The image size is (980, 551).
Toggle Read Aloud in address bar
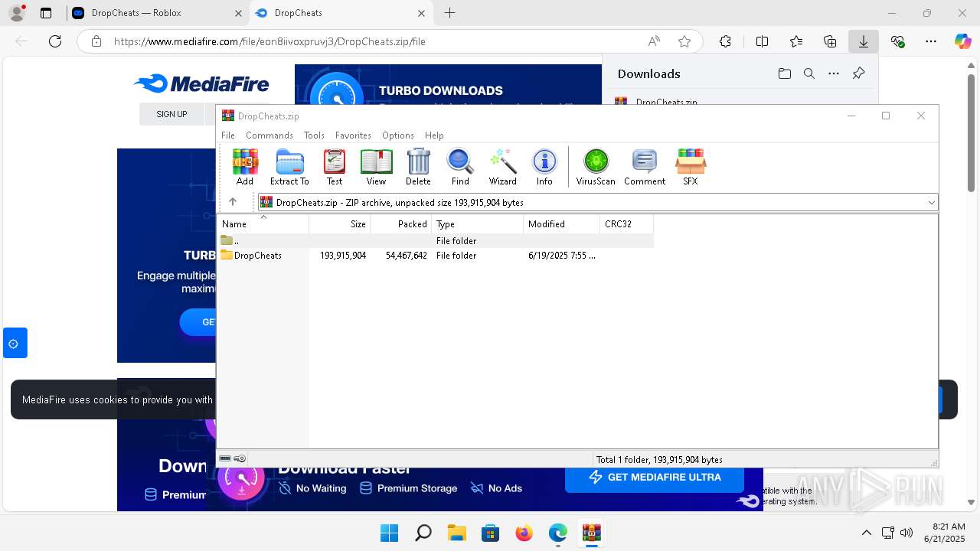click(x=654, y=41)
